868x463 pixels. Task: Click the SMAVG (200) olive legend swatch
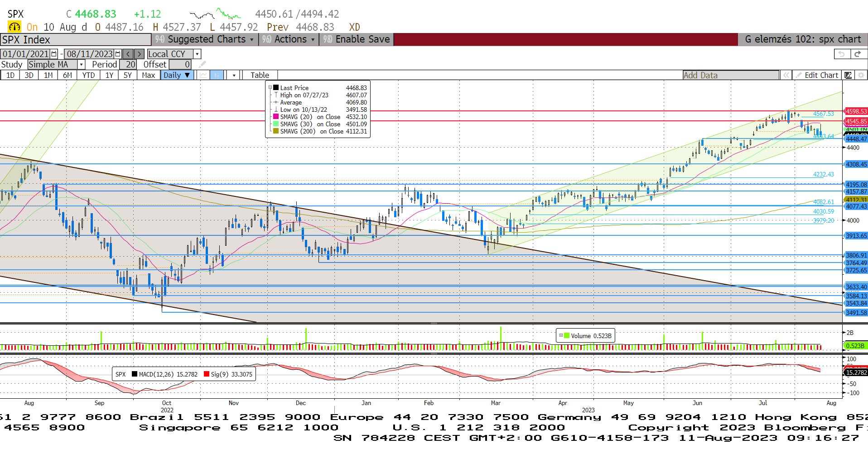(276, 131)
